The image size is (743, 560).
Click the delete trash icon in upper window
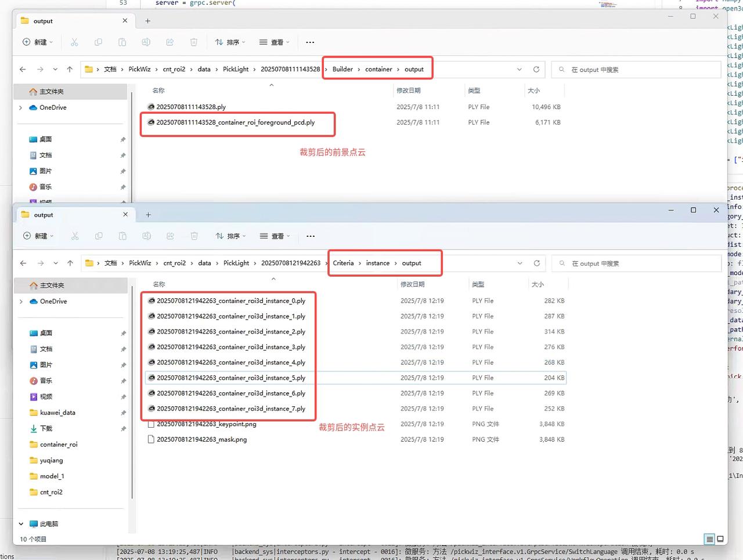pyautogui.click(x=194, y=42)
